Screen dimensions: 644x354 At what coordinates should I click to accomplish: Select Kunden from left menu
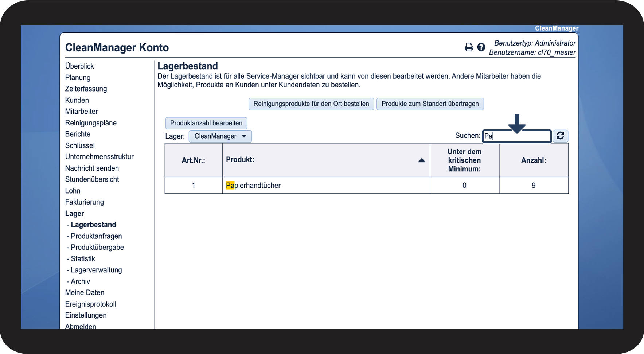(77, 100)
